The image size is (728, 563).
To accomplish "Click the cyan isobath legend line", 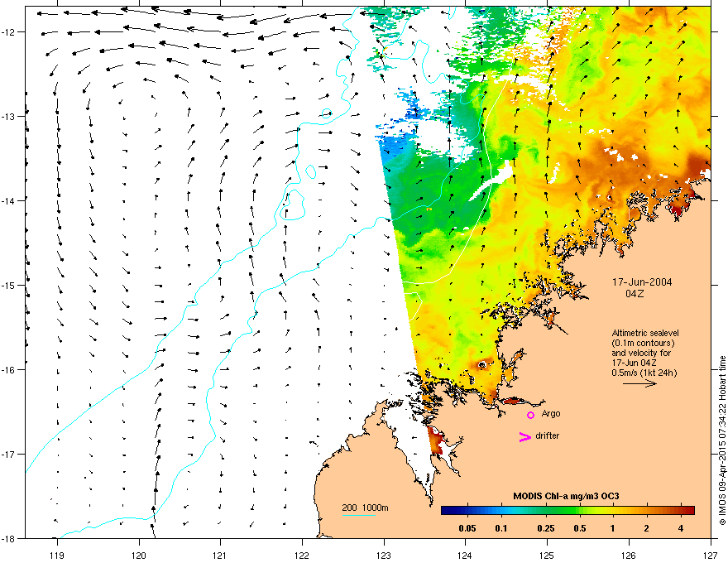I will 359,515.
